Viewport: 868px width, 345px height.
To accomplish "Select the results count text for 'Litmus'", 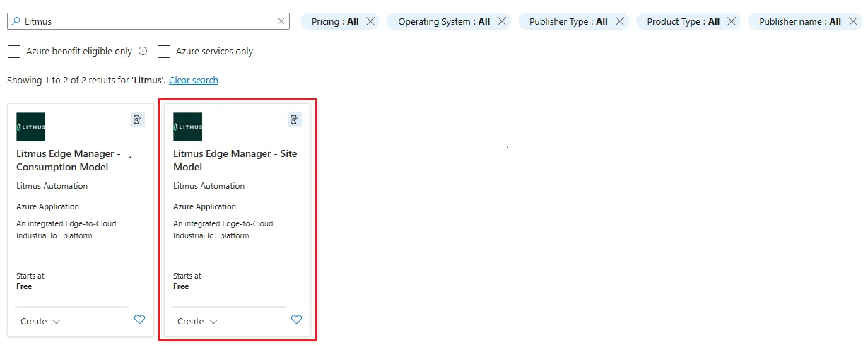I will point(86,81).
